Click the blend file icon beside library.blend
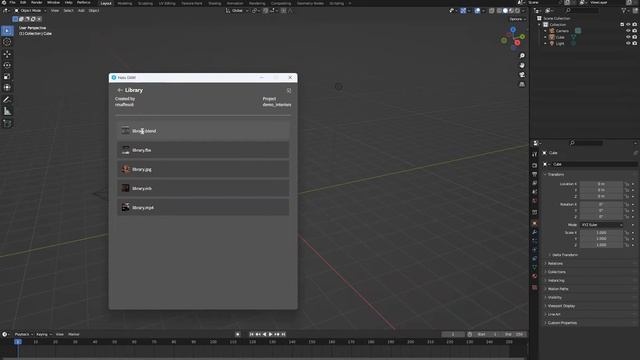640x360 pixels. coord(125,131)
